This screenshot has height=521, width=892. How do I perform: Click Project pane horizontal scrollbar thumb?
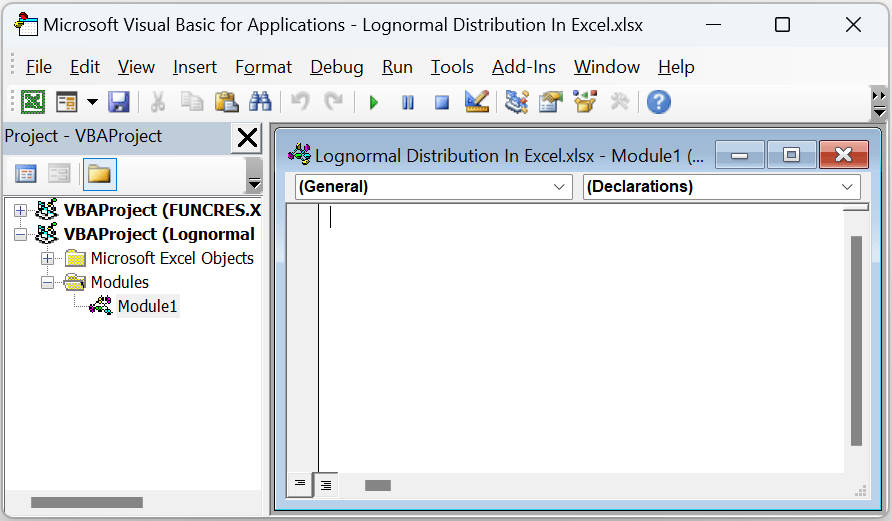pyautogui.click(x=86, y=502)
